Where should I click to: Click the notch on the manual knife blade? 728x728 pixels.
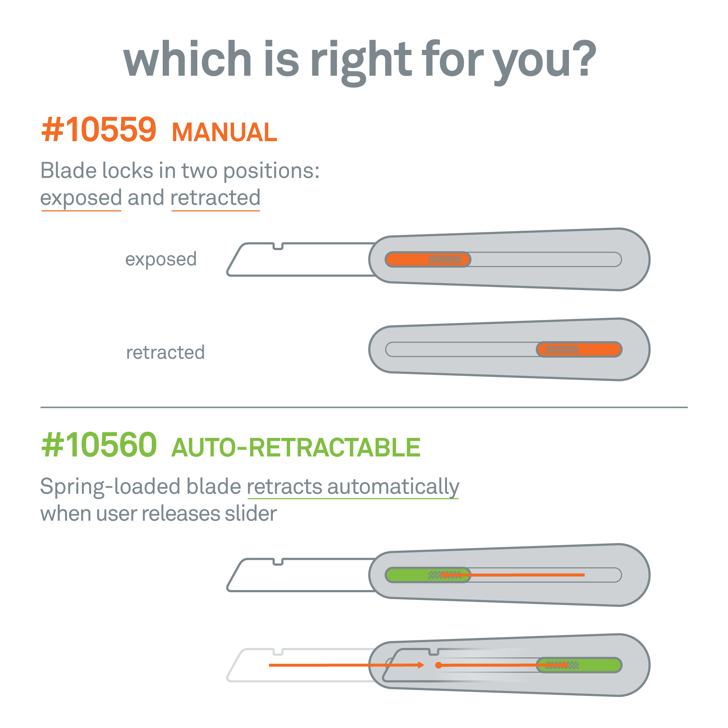(x=278, y=246)
